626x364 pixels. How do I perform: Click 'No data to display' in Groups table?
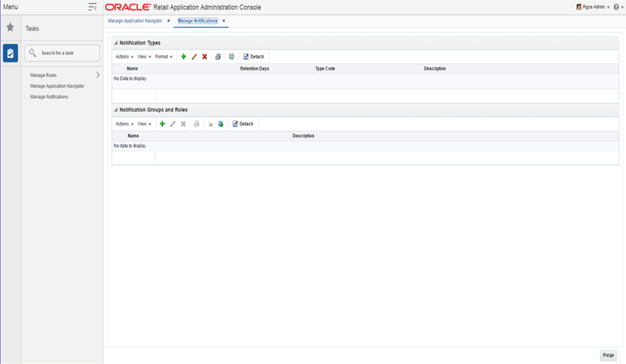coord(130,146)
